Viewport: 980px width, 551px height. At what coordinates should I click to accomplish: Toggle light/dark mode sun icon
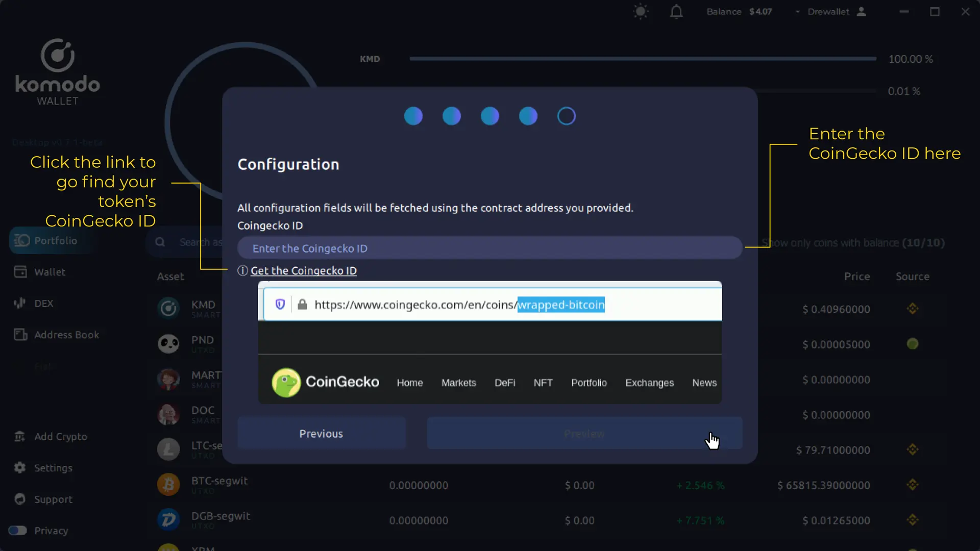(640, 11)
